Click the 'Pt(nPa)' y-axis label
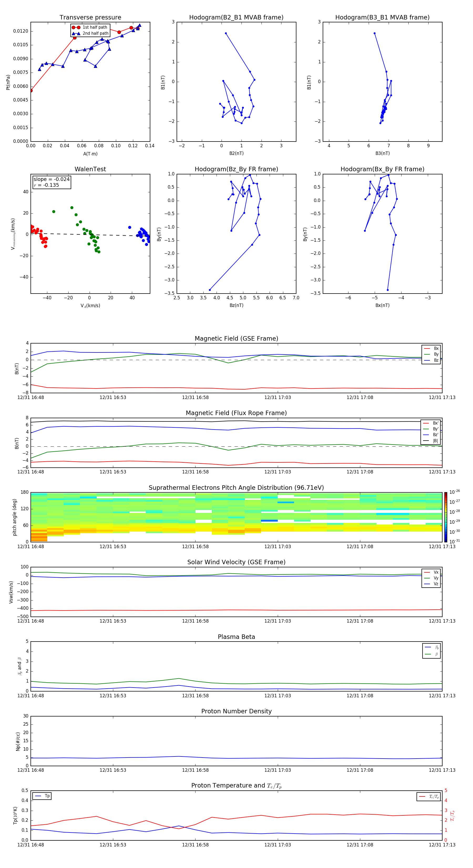Screen dimensions: 473x868 pos(8,82)
